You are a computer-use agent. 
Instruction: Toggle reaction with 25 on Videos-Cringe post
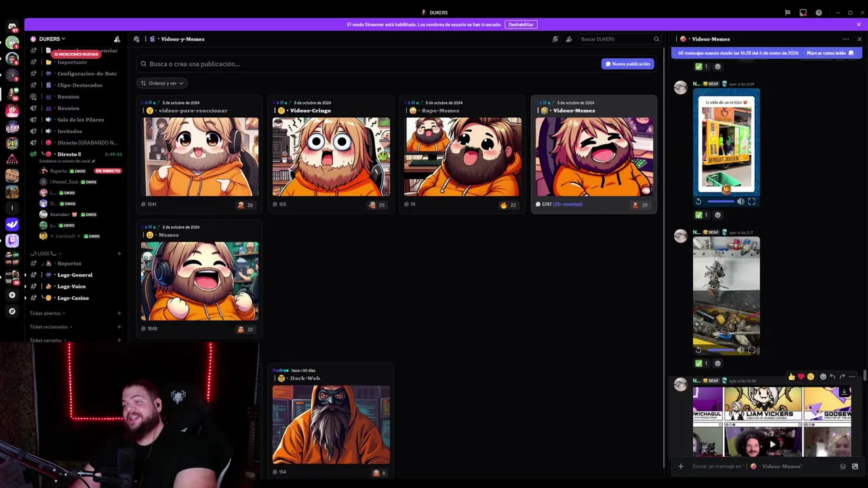tap(377, 205)
